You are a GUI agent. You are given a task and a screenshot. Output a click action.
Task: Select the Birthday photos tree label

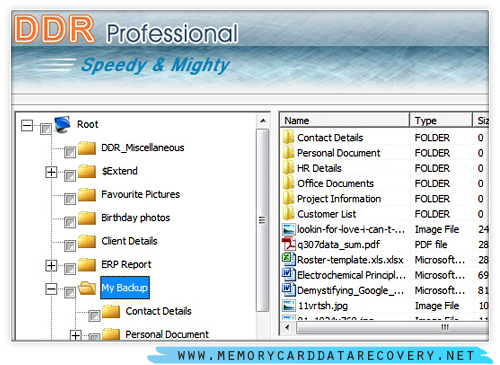point(135,218)
